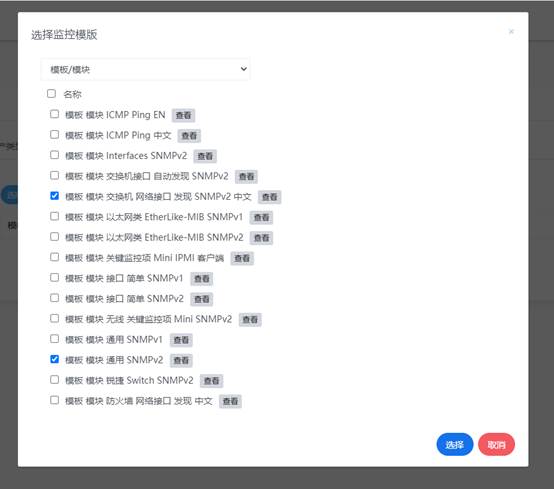554x489 pixels.
Task: Tick the 名称 select-all checkbox
Action: tap(52, 94)
